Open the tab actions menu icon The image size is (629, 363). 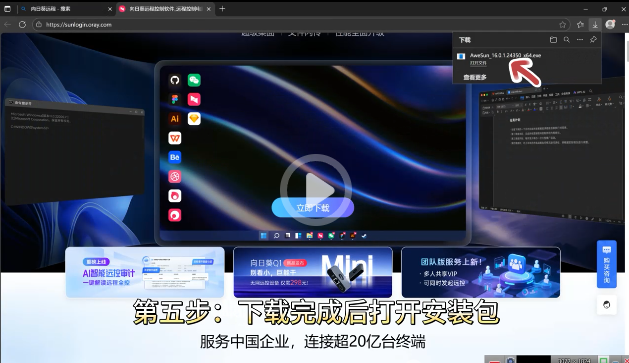(7, 8)
